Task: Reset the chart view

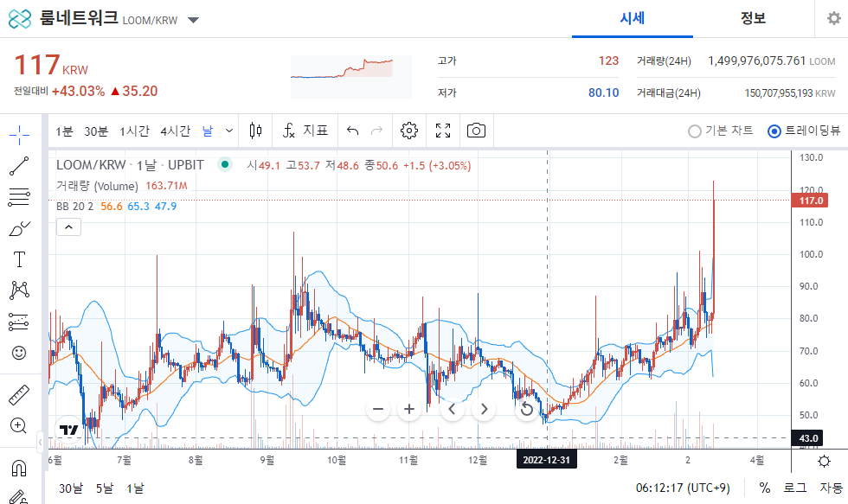Action: click(527, 409)
